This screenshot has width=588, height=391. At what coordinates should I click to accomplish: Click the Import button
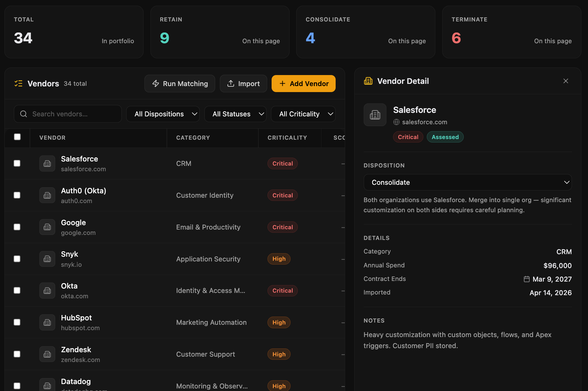pyautogui.click(x=244, y=84)
